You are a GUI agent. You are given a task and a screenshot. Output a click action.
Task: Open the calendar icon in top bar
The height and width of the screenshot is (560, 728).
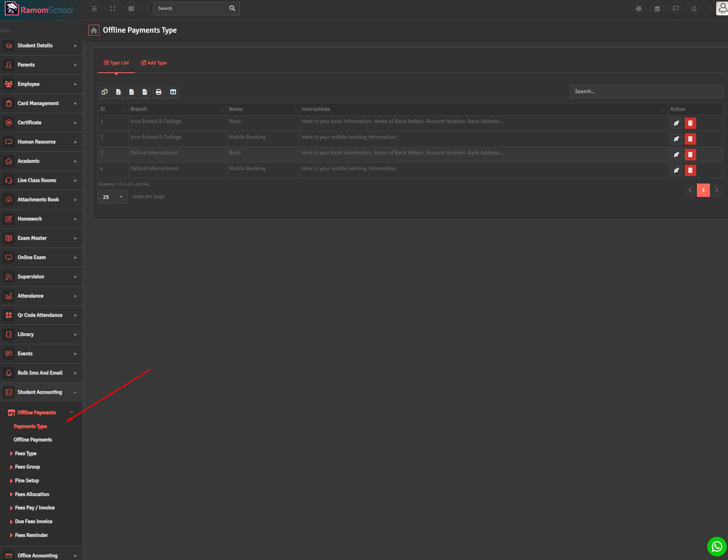tap(657, 8)
